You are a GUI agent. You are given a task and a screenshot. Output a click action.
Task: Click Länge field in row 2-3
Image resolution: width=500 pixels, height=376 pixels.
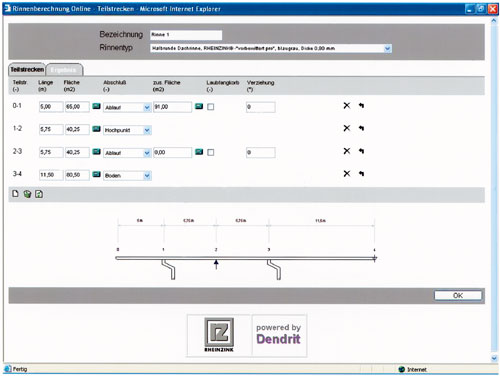pos(51,152)
